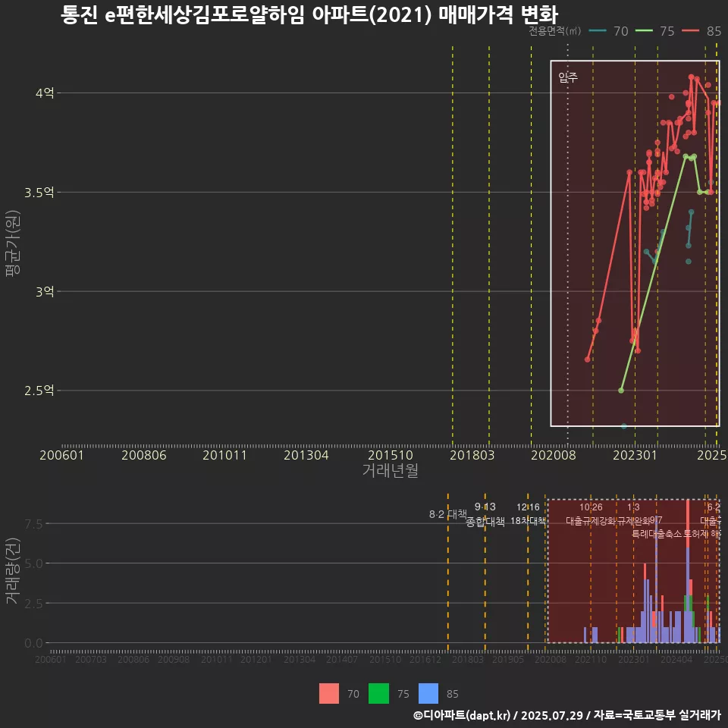Viewport: 728px width, 728px height.
Task: Click the 9·13 종합대책 policy marker label
Action: click(x=485, y=514)
